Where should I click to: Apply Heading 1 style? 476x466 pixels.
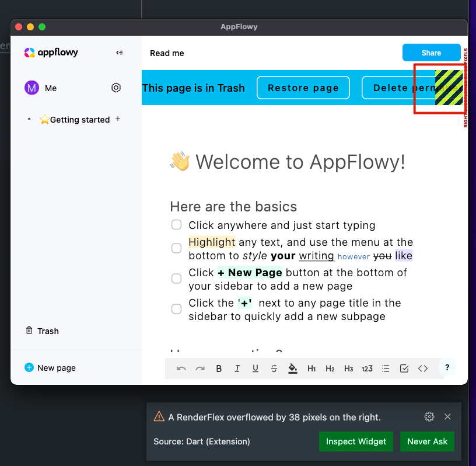[311, 368]
